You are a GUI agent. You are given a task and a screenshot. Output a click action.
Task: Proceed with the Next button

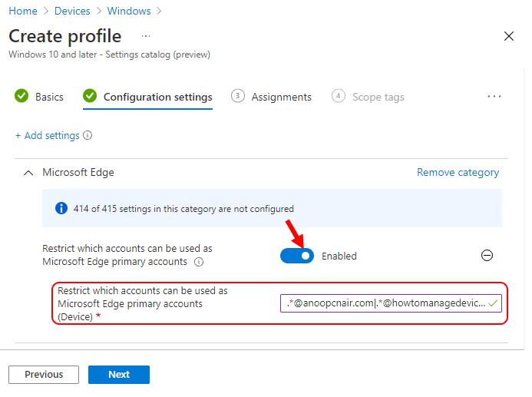119,375
